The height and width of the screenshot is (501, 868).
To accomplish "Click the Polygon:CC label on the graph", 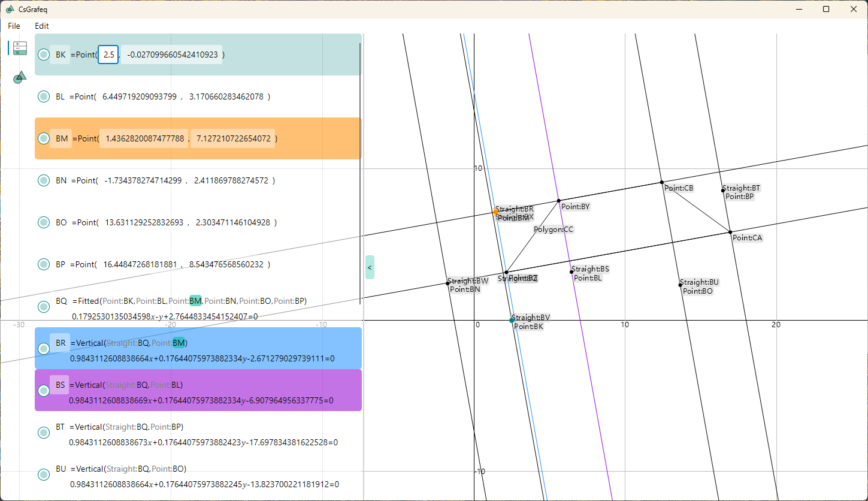I will click(553, 230).
